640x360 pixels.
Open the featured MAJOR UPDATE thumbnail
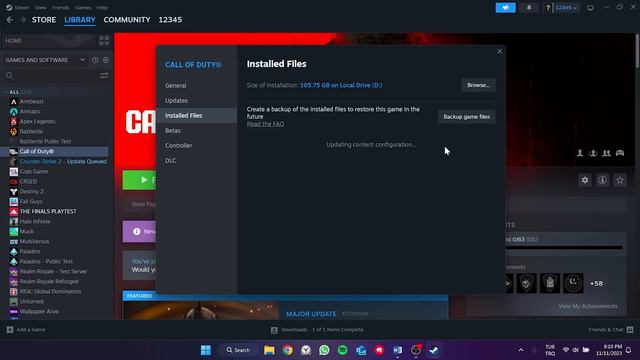tap(200, 311)
